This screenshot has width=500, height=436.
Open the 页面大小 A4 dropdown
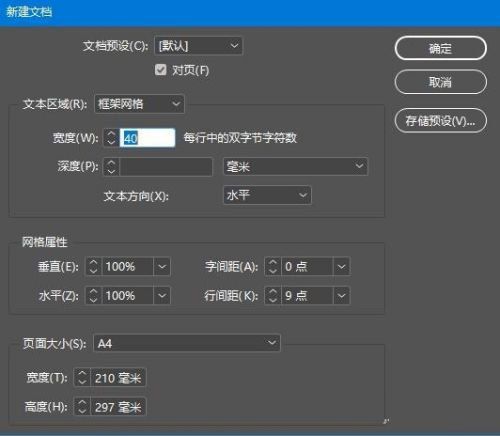coord(187,343)
